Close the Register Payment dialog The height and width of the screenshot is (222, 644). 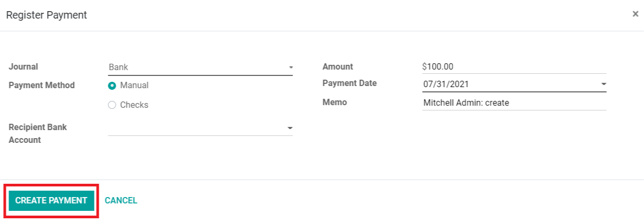[635, 14]
